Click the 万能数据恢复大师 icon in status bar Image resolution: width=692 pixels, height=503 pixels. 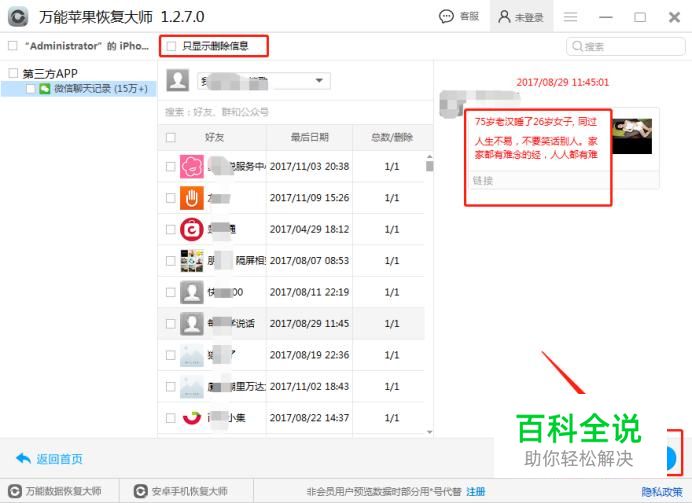point(15,491)
